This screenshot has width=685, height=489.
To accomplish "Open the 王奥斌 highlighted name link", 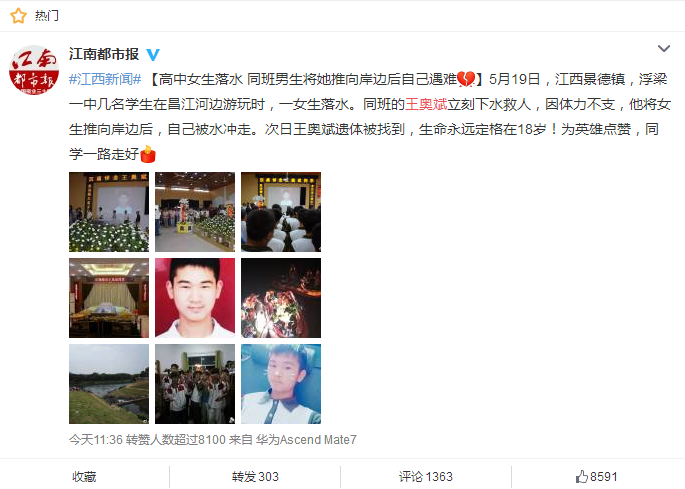I will point(426,104).
